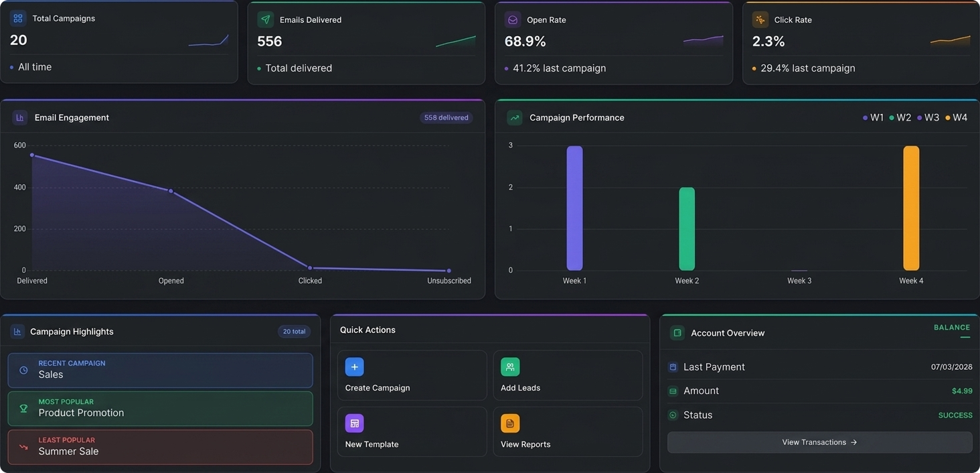Screen dimensions: 980x473
Task: Click the Opened data point on chart
Action: [171, 191]
